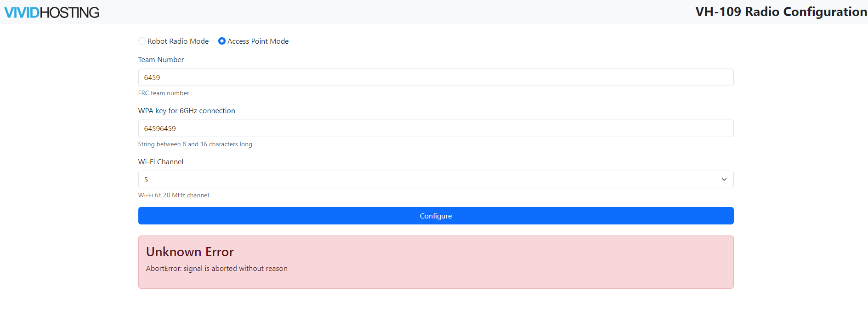868x310 pixels.
Task: Click the Wi-Fi 6E 20 MHz channel hint
Action: click(x=173, y=195)
